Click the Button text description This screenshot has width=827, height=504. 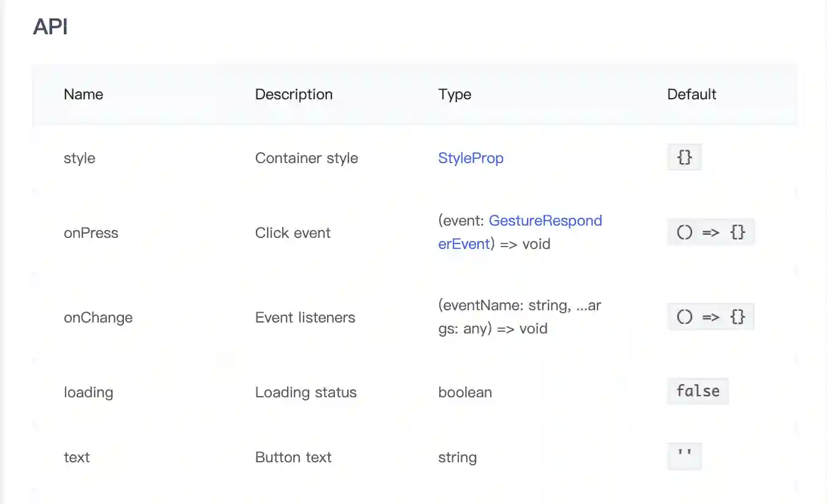[293, 457]
